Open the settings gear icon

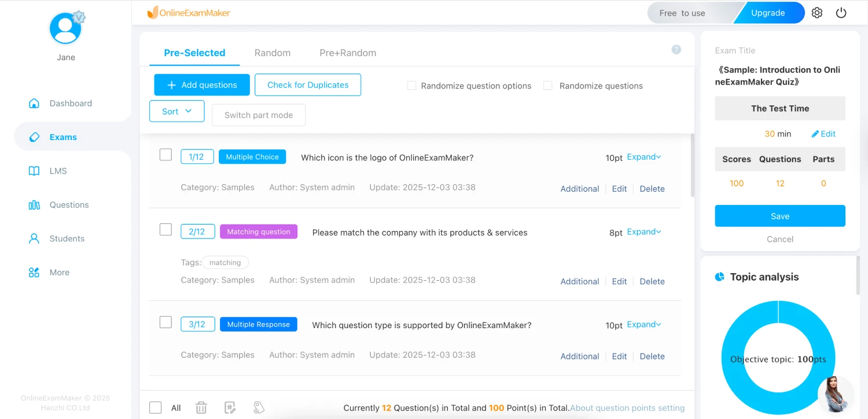(817, 13)
